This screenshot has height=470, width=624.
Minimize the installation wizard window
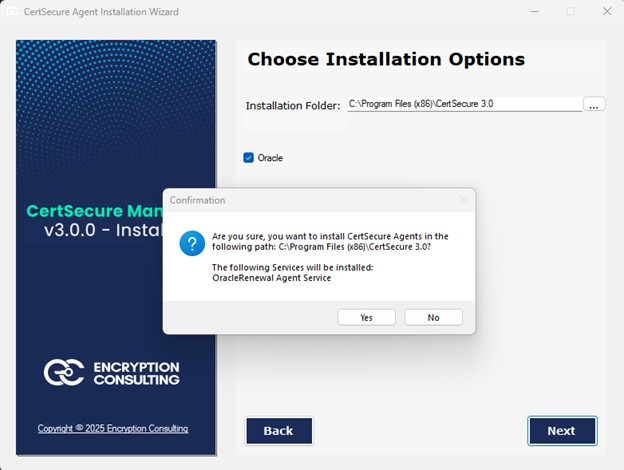534,12
